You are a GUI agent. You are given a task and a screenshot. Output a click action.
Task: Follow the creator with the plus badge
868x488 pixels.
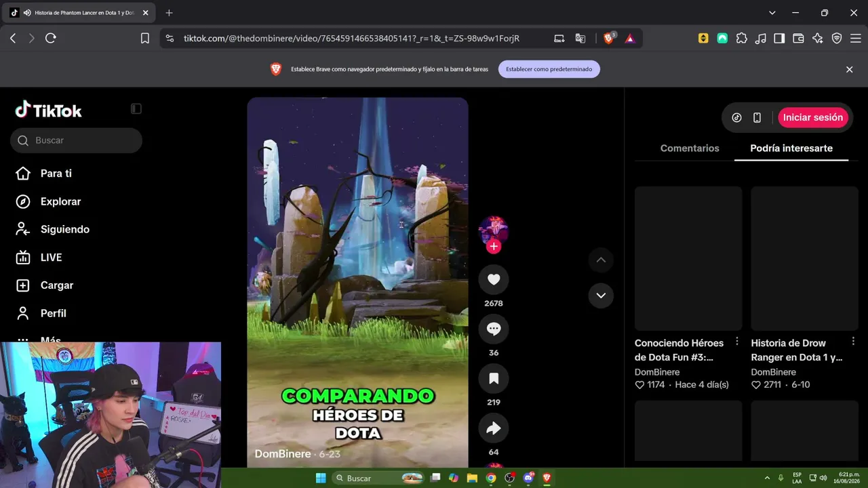[494, 247]
